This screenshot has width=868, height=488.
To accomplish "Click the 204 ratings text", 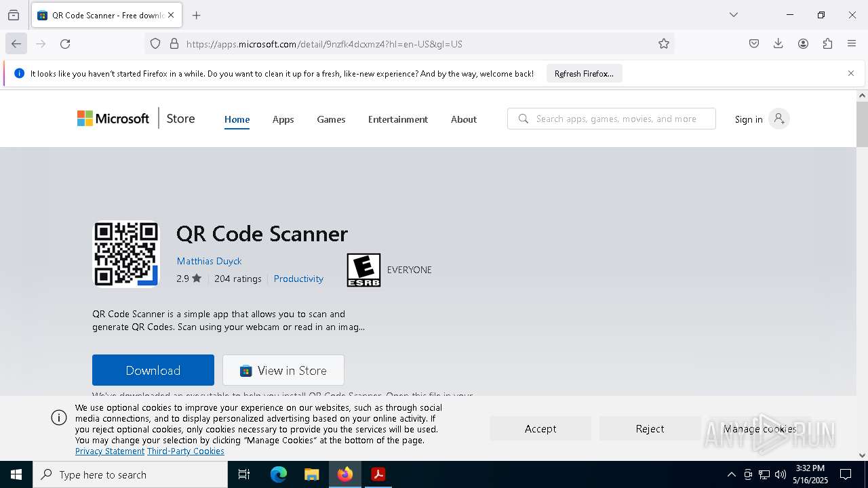I will [237, 279].
